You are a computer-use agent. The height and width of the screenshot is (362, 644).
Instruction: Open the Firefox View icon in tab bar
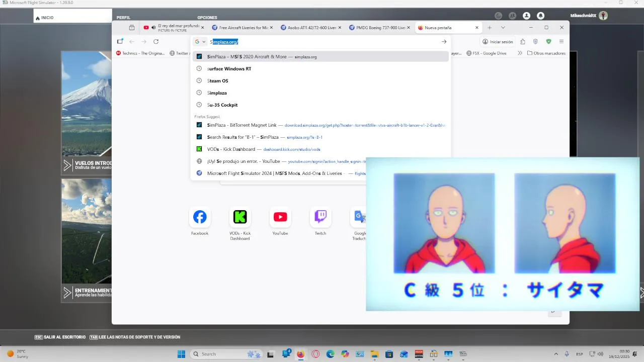pos(131,28)
